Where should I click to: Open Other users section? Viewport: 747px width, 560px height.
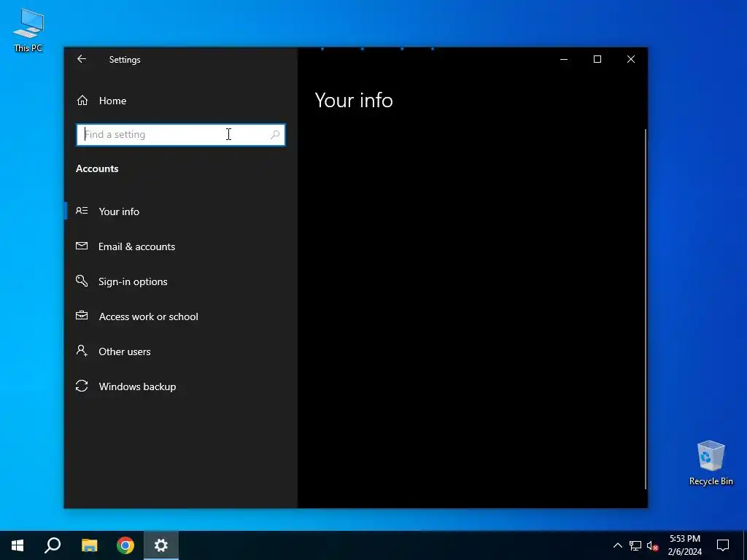click(x=181, y=351)
